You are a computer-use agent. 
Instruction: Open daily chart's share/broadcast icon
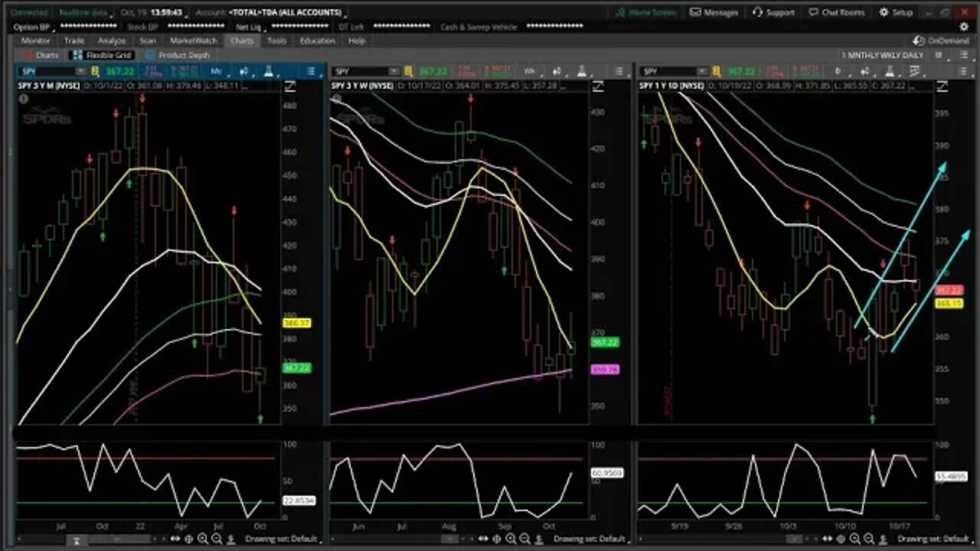tap(865, 71)
